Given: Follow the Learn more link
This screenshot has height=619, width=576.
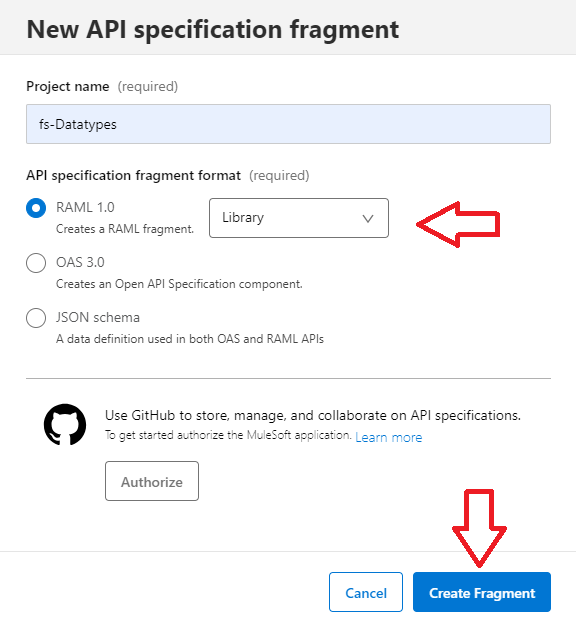Looking at the screenshot, I should (x=389, y=437).
